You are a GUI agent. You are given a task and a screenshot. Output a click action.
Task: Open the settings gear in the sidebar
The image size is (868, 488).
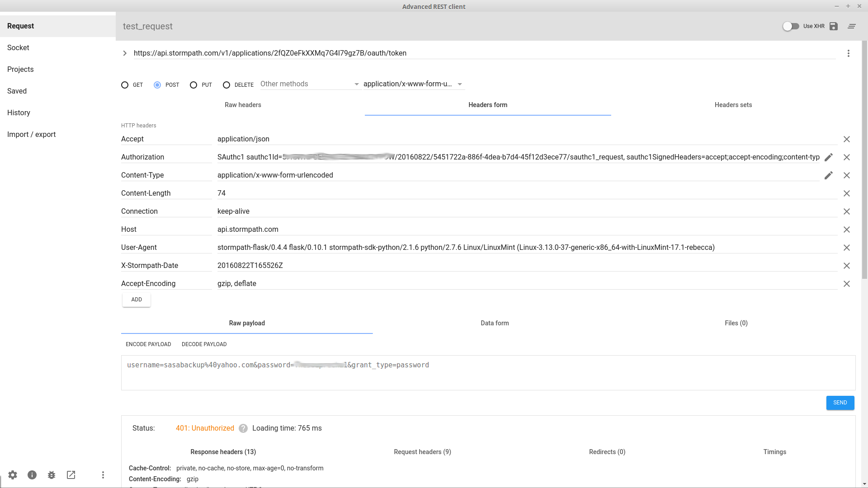click(13, 475)
